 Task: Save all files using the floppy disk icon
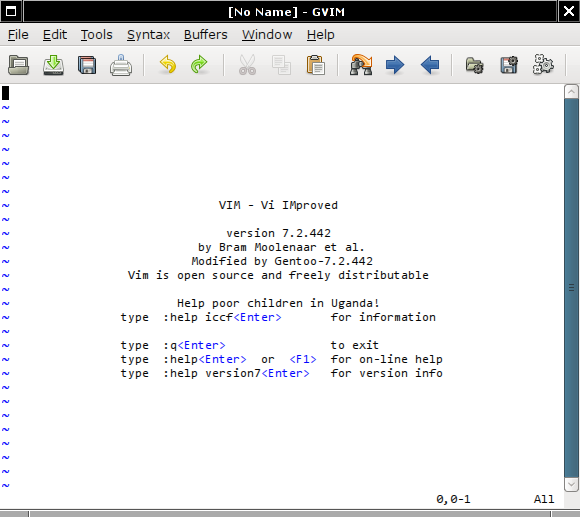coord(87,65)
